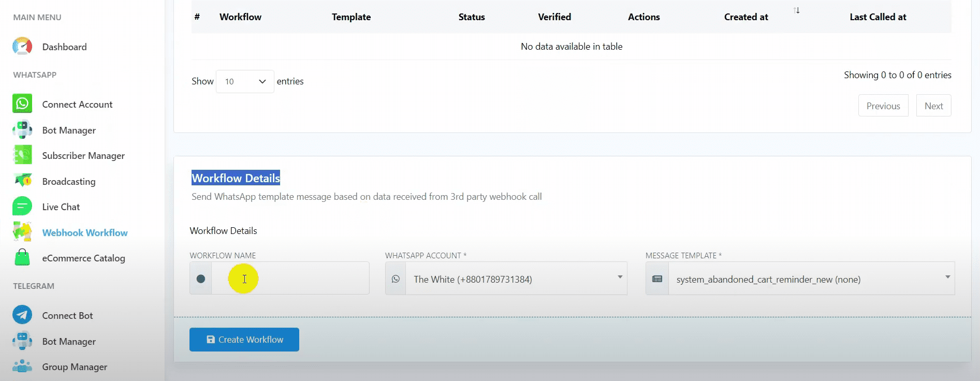Image resolution: width=980 pixels, height=381 pixels.
Task: Focus the Workflow Name input field
Action: (290, 279)
